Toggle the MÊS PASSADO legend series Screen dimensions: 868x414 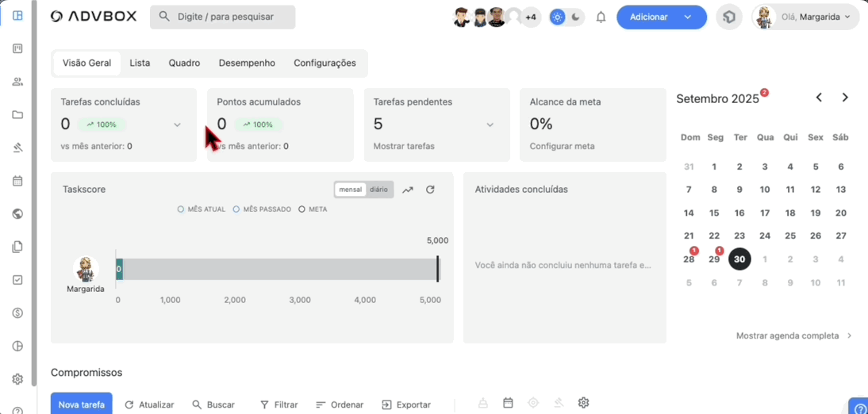(x=262, y=209)
